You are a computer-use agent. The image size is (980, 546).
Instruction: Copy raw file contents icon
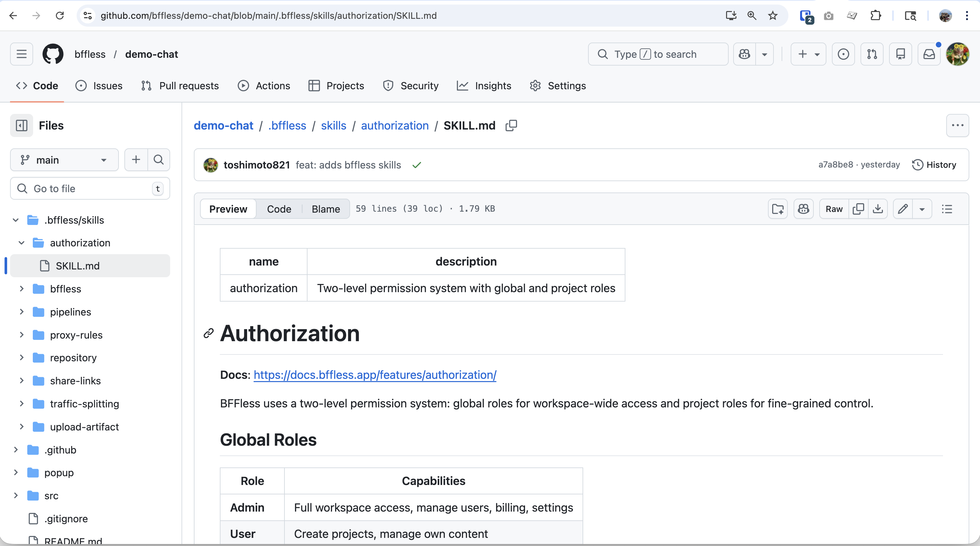pos(858,209)
